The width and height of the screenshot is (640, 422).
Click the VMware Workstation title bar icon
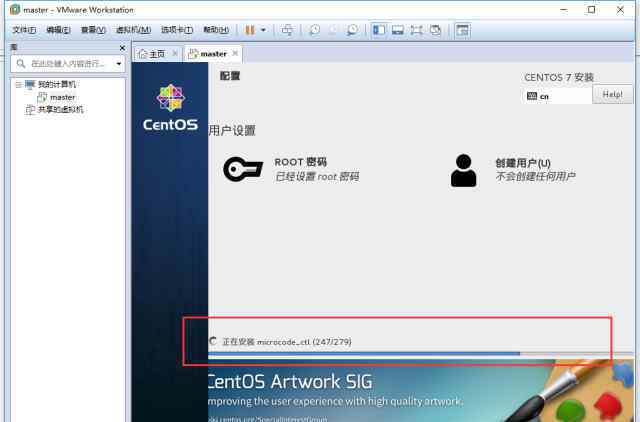coord(15,9)
